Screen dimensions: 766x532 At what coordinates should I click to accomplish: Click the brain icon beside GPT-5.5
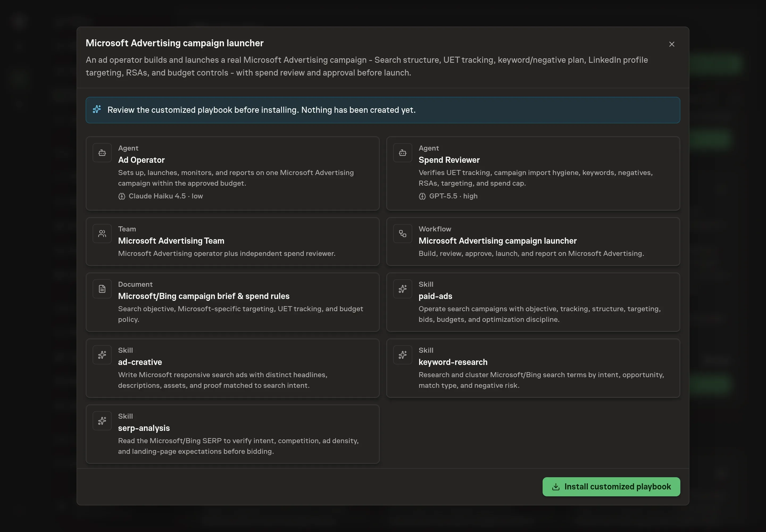[x=422, y=196]
